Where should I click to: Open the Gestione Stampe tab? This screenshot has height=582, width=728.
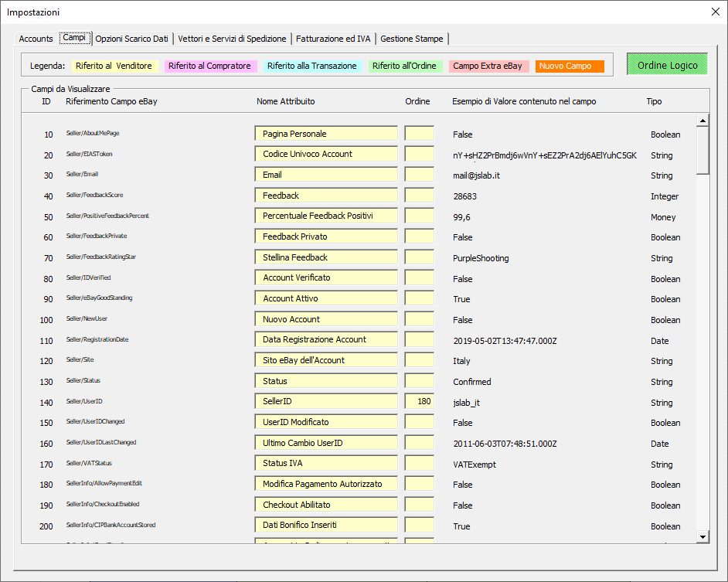(412, 39)
